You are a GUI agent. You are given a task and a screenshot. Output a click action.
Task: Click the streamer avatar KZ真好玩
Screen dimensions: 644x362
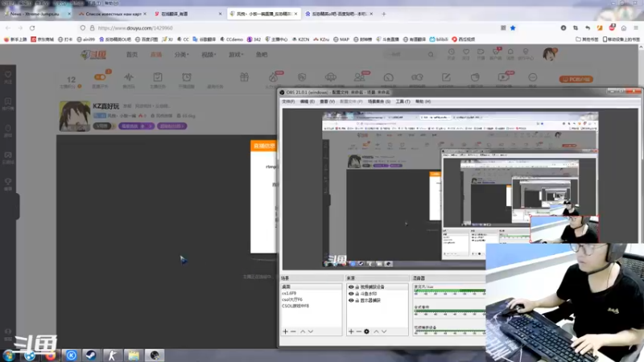[x=74, y=116]
